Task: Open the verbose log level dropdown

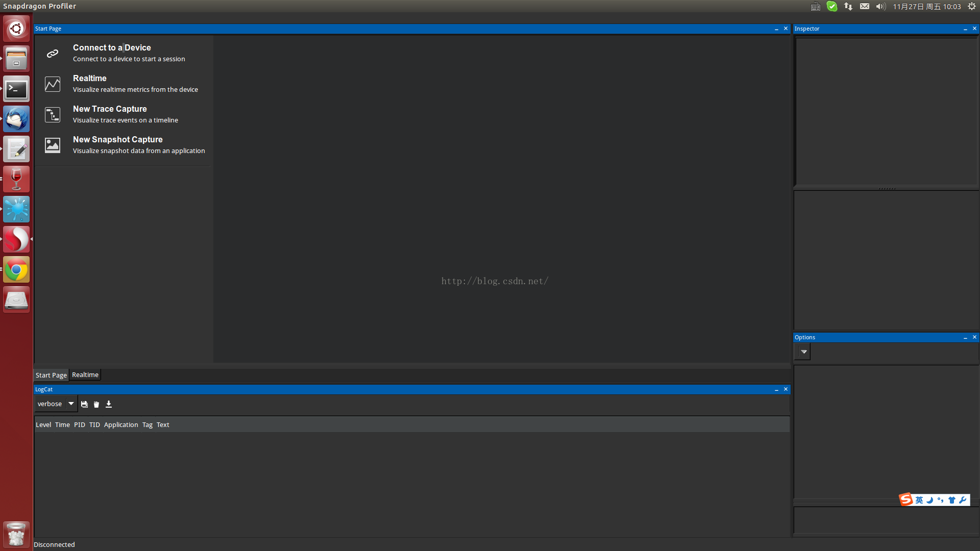Action: click(56, 404)
